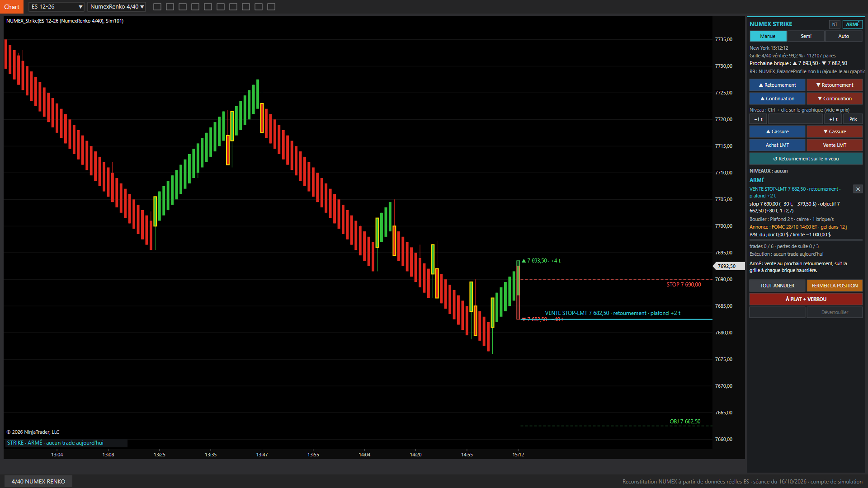Click TOUT ANNULER button
868x488 pixels.
point(777,286)
